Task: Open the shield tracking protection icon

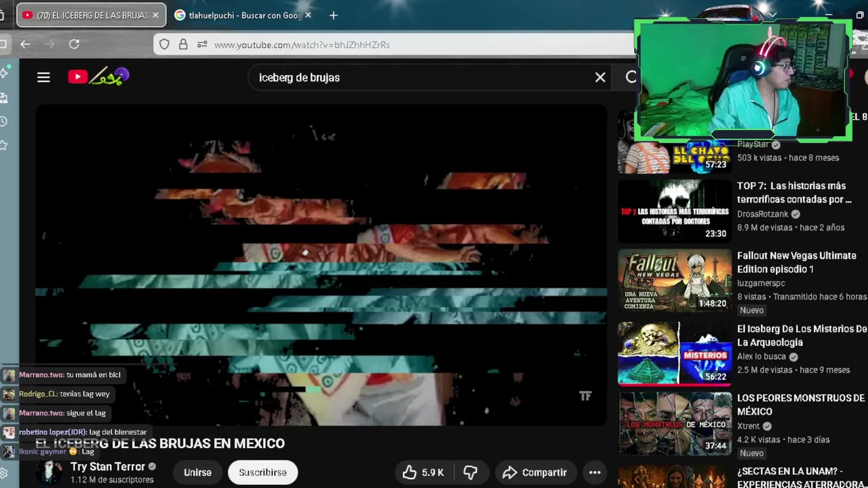Action: pyautogui.click(x=164, y=45)
